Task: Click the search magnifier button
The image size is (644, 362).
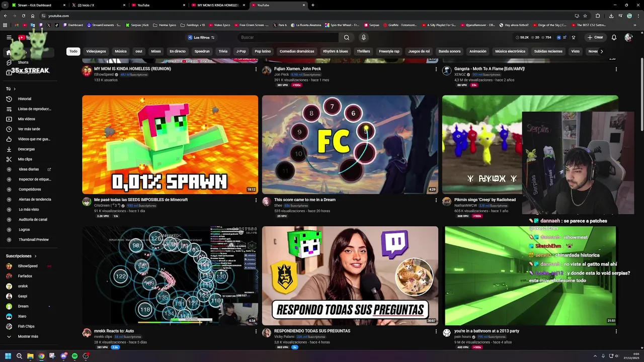Action: click(347, 37)
